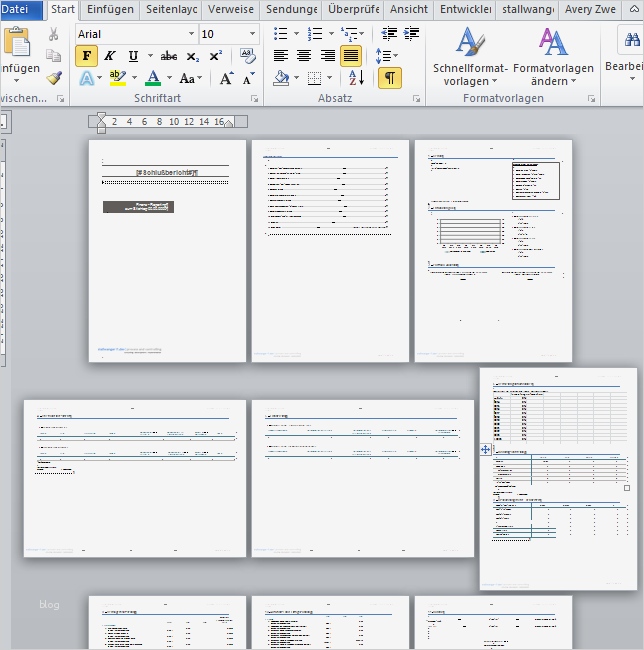Click the table resize handle square
Viewport: 644px width, 650px height.
627,488
